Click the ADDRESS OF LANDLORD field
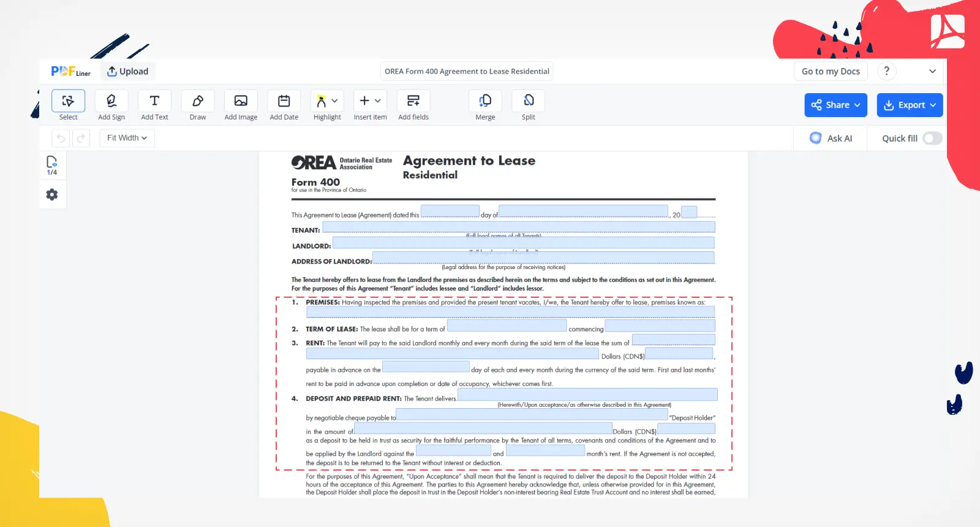Viewport: 980px width, 527px height. tap(543, 257)
